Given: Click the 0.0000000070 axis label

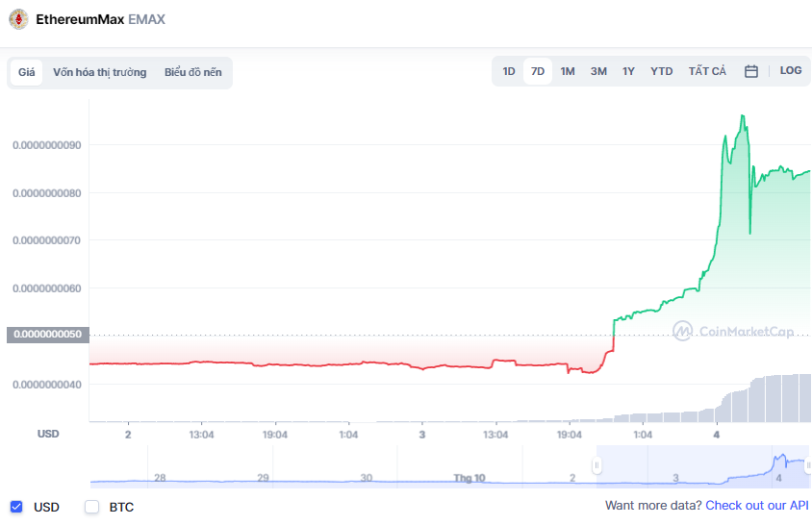Looking at the screenshot, I should (46, 240).
